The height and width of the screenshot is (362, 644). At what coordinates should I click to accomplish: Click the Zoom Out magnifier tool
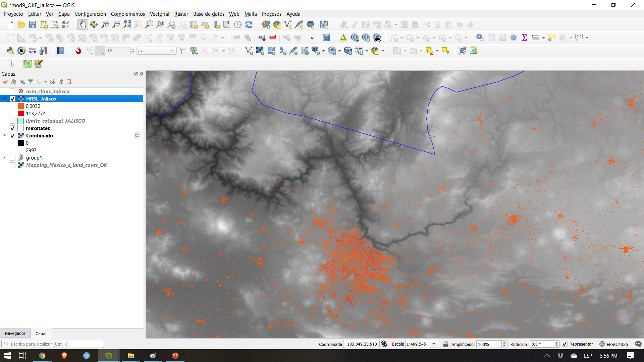click(116, 24)
